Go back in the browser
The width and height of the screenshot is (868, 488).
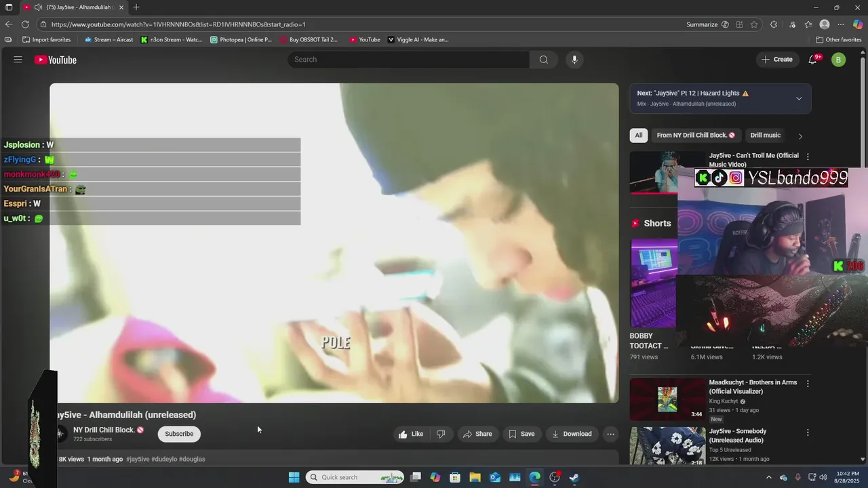point(9,24)
